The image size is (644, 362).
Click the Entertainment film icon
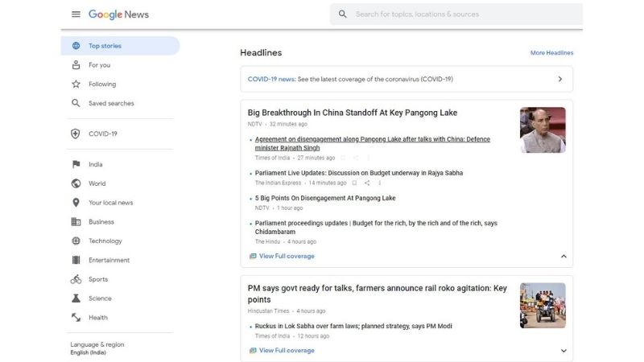click(76, 260)
